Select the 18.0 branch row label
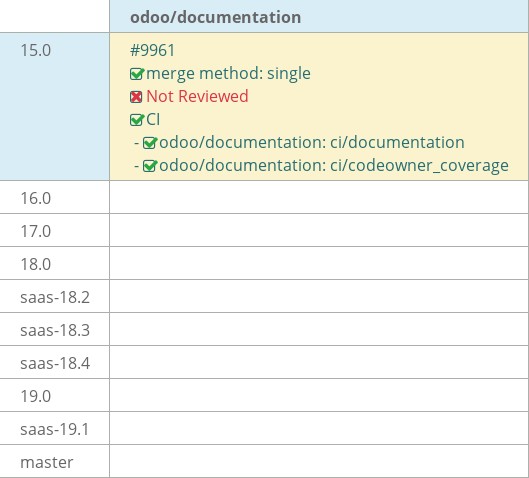The image size is (529, 478). (x=36, y=264)
